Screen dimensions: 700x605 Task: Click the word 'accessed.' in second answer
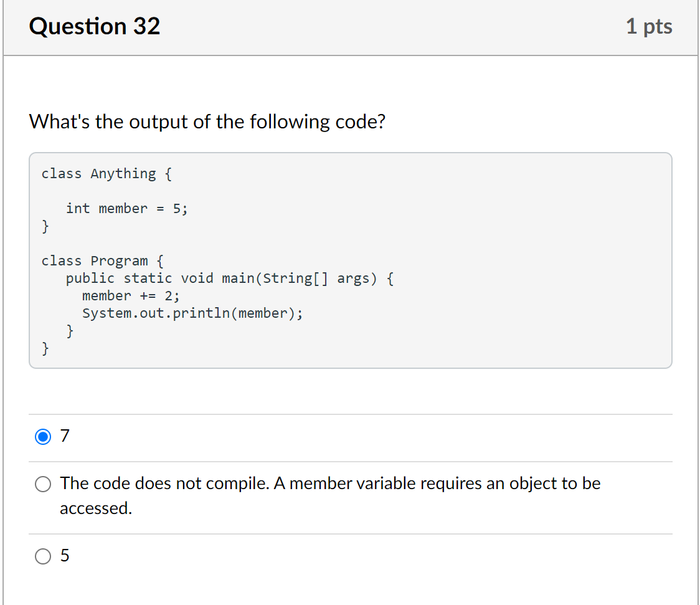[96, 508]
